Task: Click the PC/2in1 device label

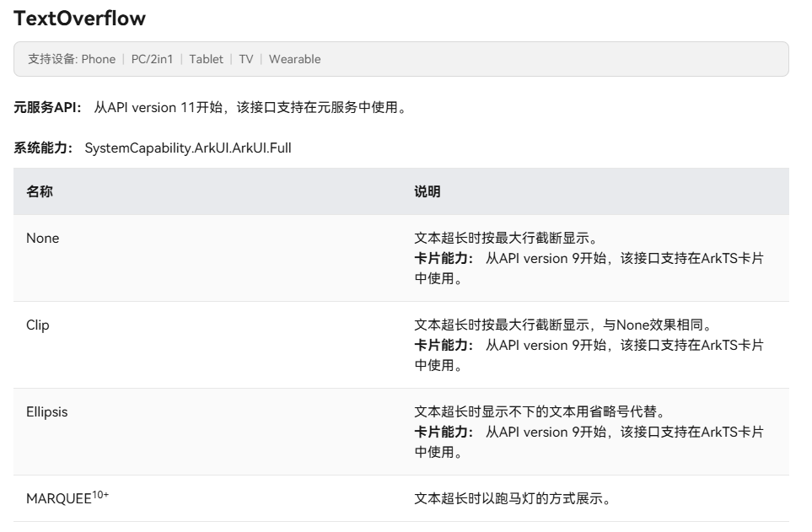Action: click(152, 59)
